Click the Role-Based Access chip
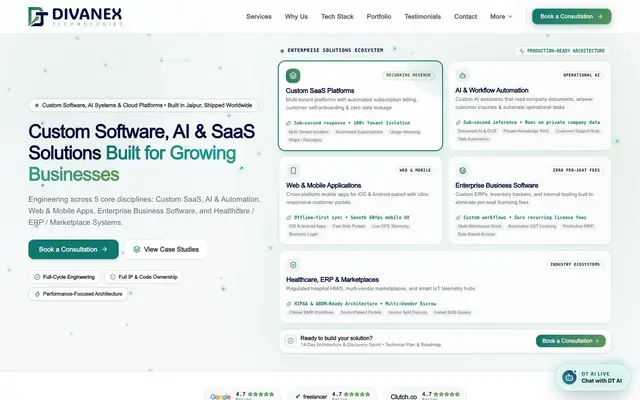 tap(476, 235)
